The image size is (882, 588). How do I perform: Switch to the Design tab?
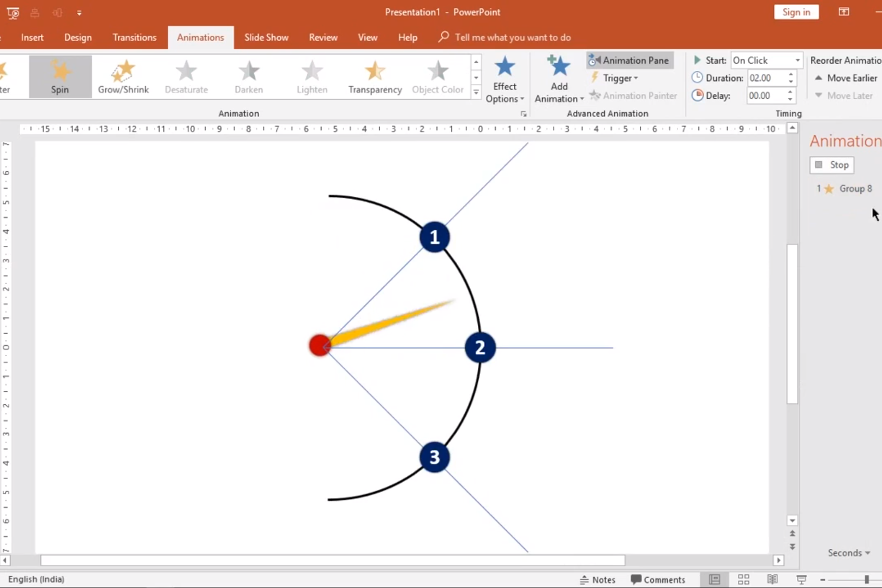tap(78, 38)
